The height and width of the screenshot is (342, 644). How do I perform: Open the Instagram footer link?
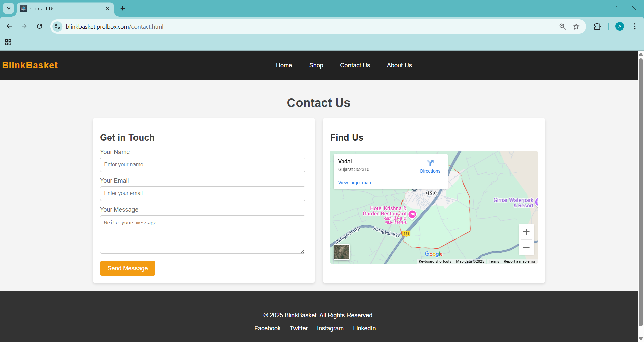[330, 328]
